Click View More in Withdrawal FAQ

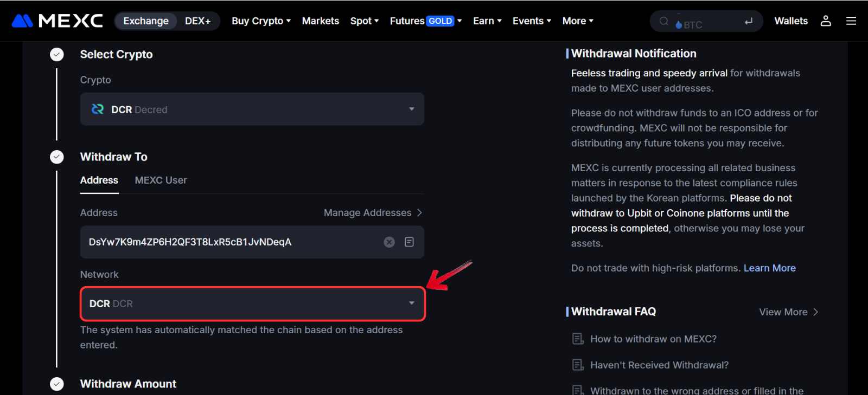coord(789,312)
